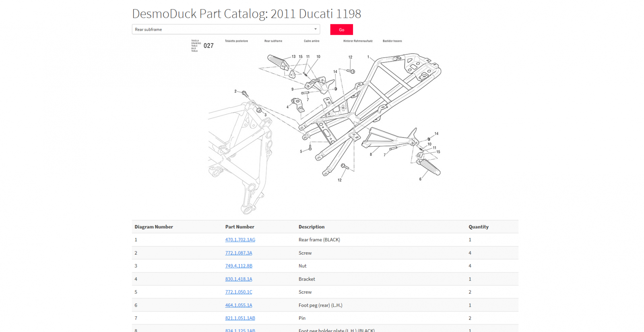
Task: Open part number 470.1.702.1AG link
Action: click(x=240, y=240)
